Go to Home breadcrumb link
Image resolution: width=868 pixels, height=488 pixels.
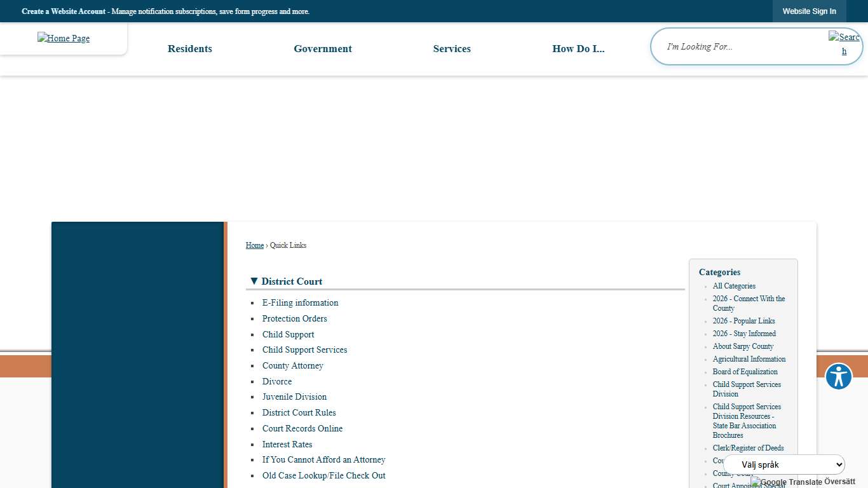tap(254, 245)
